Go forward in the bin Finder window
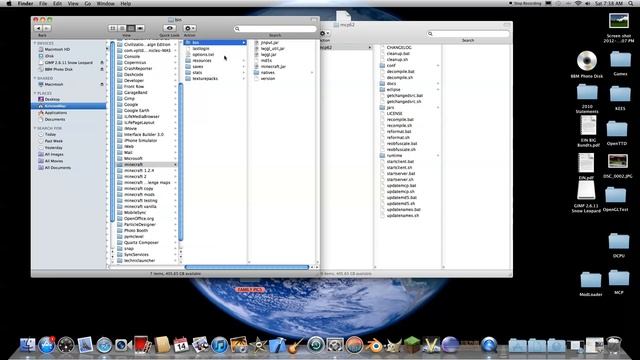Screen dimensions: 640x360 tap(47, 28)
